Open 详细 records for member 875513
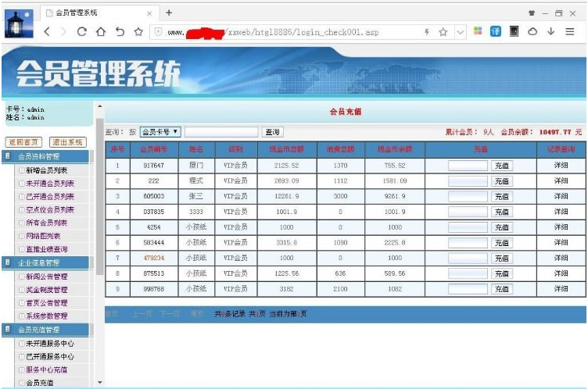The image size is (588, 389). (x=561, y=273)
